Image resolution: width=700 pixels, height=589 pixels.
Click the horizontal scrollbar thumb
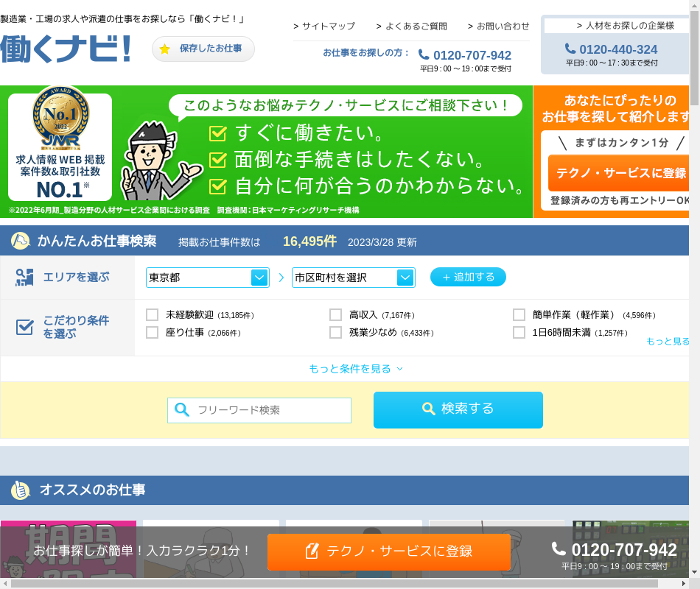335,584
